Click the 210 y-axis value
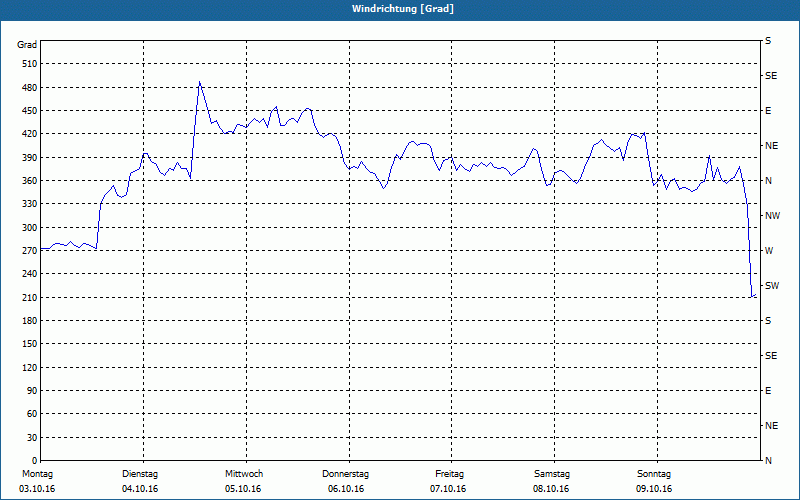 (30, 297)
